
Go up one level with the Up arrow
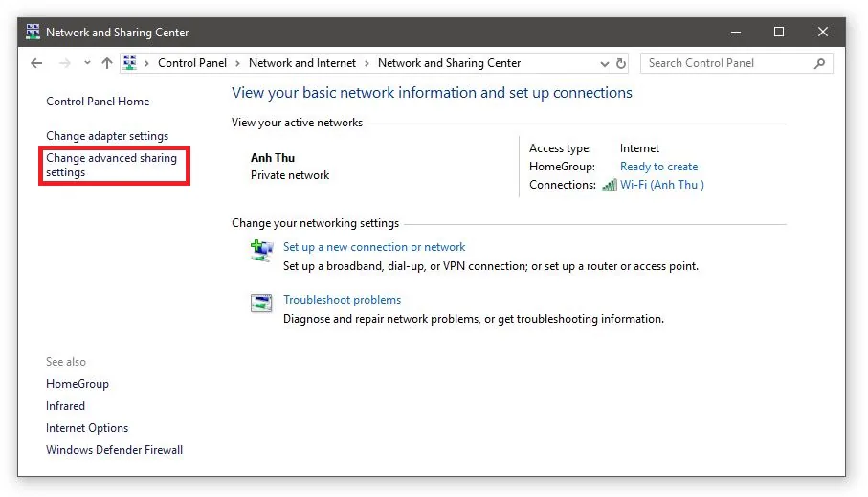[x=107, y=63]
